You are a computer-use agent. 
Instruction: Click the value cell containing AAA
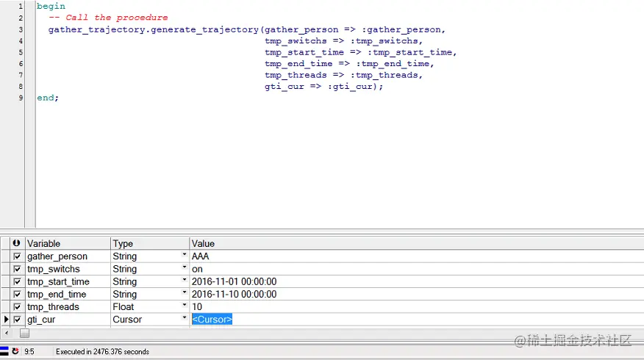417,256
